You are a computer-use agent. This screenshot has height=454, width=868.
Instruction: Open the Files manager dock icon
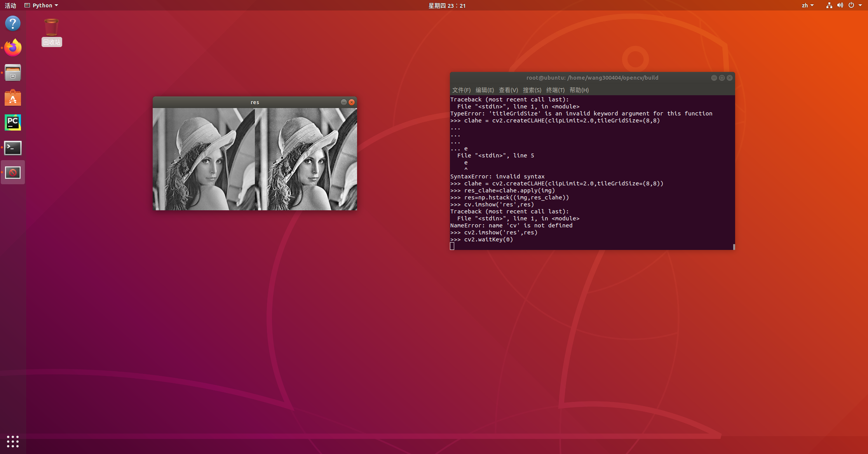13,73
